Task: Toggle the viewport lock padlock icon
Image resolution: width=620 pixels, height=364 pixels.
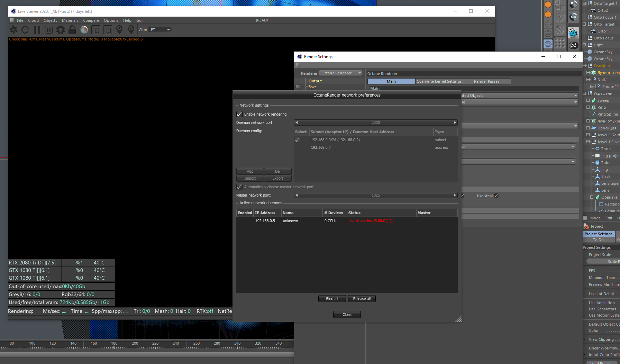Action: pyautogui.click(x=72, y=30)
